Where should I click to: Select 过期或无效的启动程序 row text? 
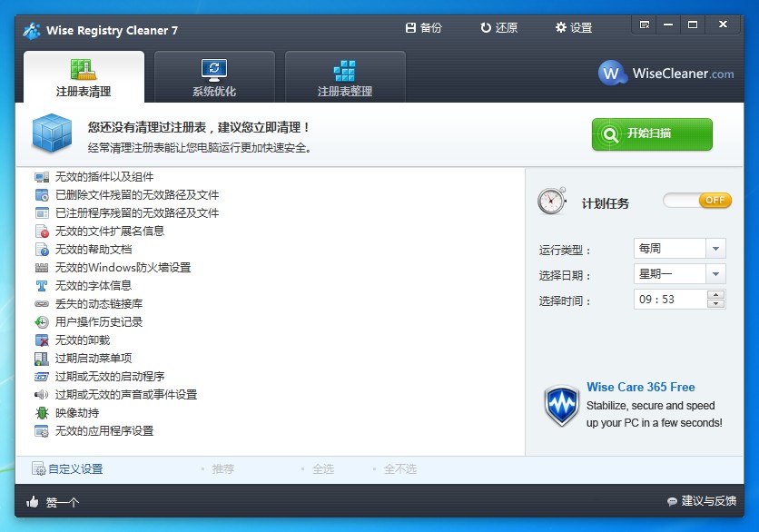tap(110, 377)
